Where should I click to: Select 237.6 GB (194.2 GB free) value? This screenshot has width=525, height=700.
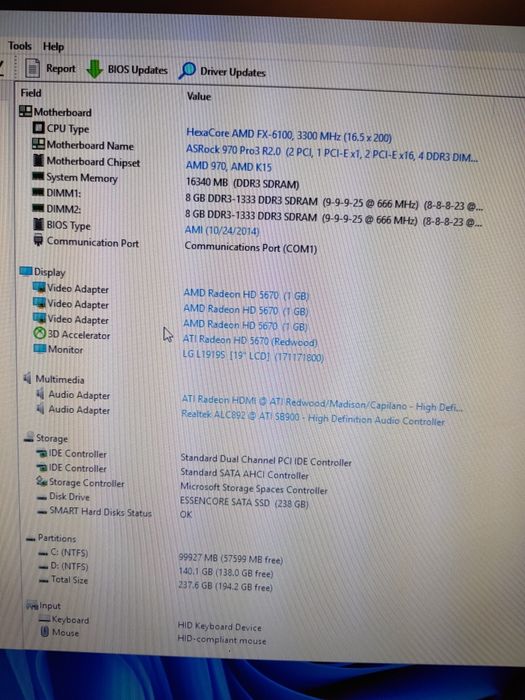225,586
